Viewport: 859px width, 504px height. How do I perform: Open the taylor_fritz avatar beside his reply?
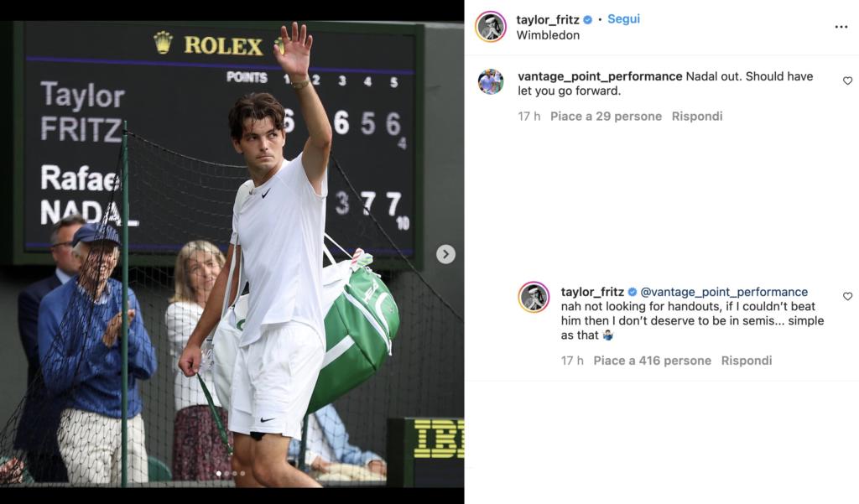[x=534, y=298]
